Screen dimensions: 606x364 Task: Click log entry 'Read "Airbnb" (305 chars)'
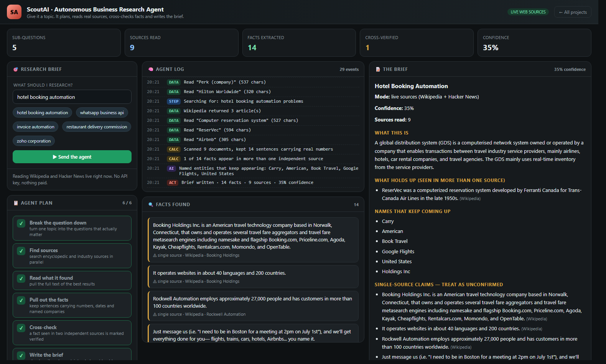click(x=253, y=139)
